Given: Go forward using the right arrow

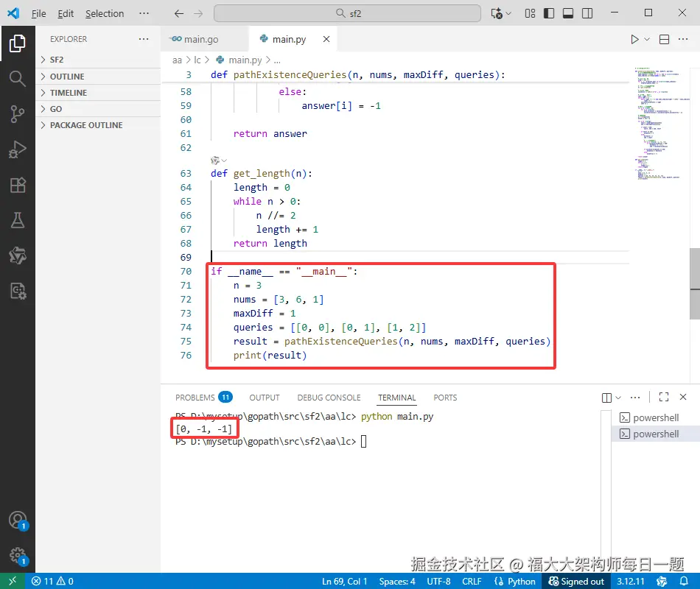Looking at the screenshot, I should 198,13.
